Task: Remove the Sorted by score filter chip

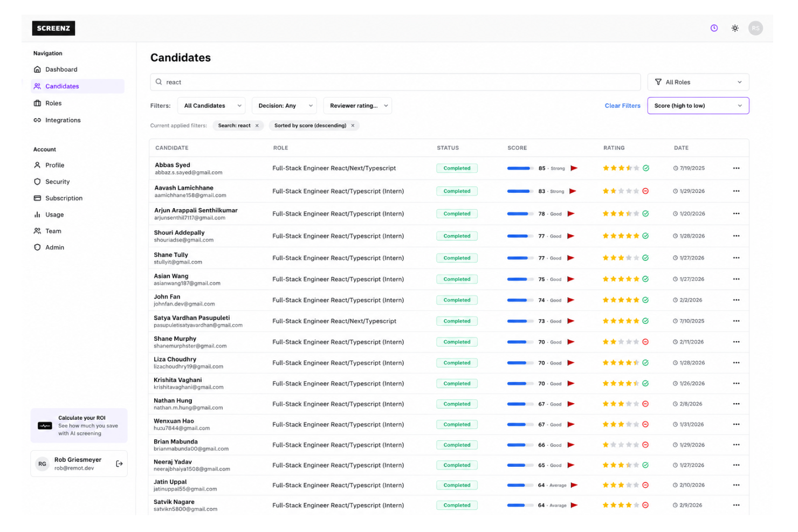Action: pyautogui.click(x=353, y=126)
